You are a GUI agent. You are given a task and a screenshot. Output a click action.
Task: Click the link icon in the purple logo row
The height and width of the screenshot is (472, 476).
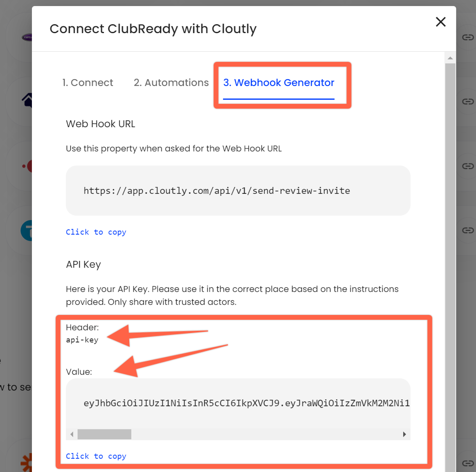click(468, 38)
